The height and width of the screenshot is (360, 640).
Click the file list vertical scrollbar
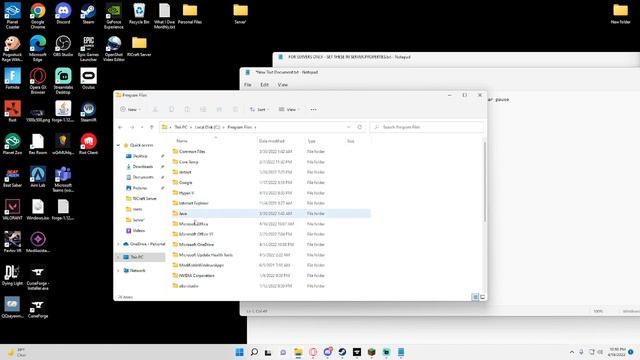pyautogui.click(x=484, y=182)
